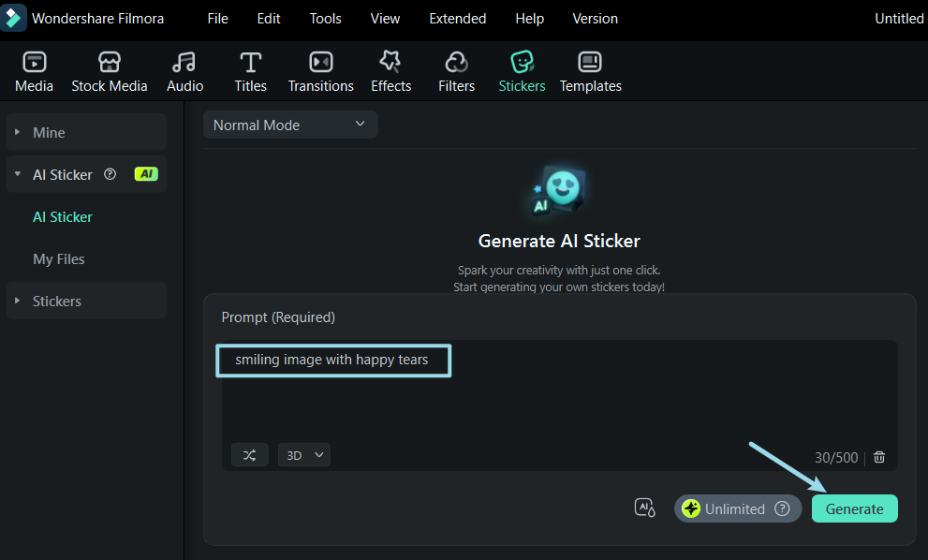928x560 pixels.
Task: Click the green credits star icon
Action: tap(691, 508)
